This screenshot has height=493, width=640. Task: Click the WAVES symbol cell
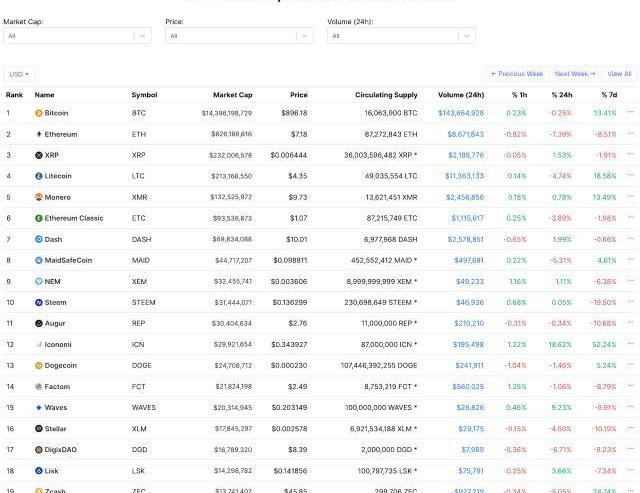pos(144,407)
